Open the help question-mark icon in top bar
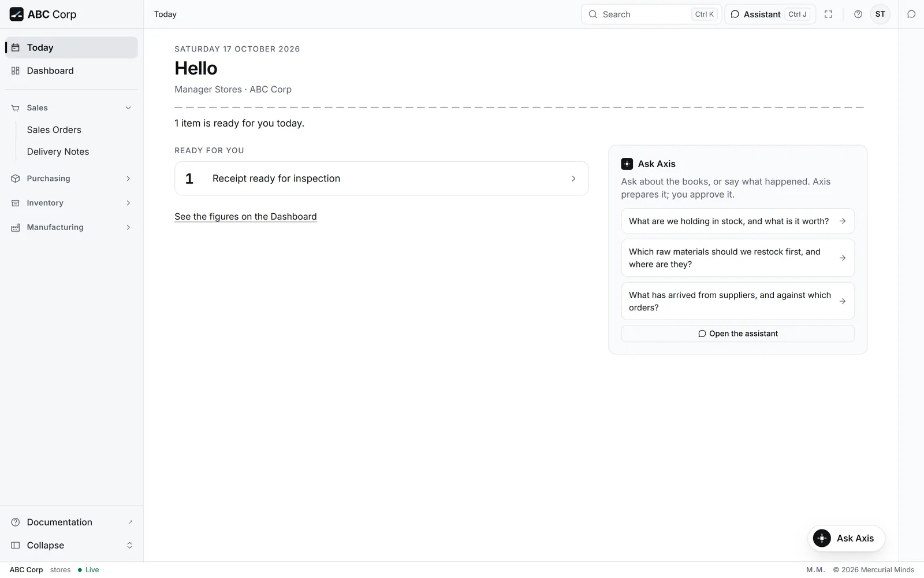The height and width of the screenshot is (578, 924). (x=858, y=14)
